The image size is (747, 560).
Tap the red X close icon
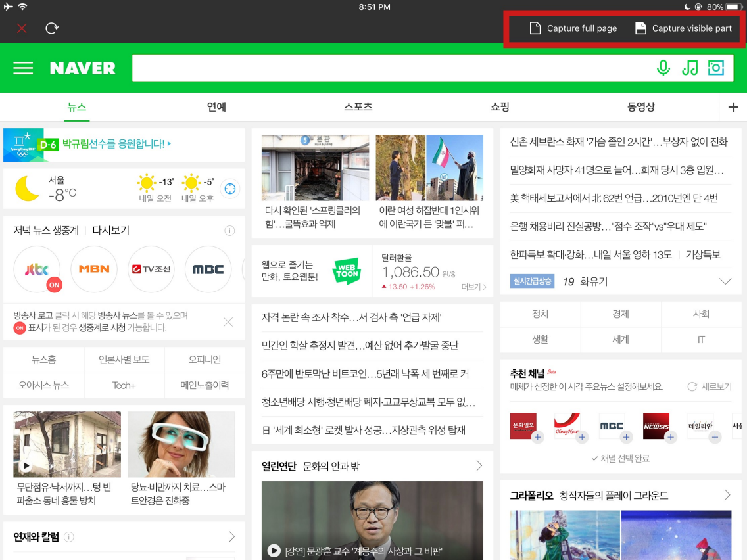coord(22,28)
